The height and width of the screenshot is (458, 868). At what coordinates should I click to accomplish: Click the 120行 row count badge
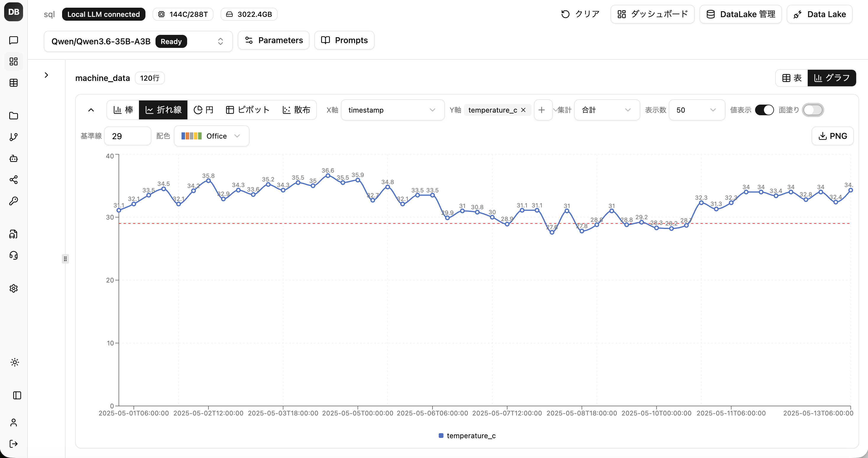[x=150, y=78]
